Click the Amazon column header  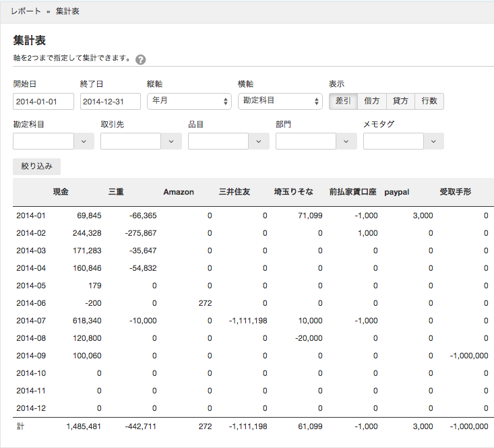[x=179, y=192]
